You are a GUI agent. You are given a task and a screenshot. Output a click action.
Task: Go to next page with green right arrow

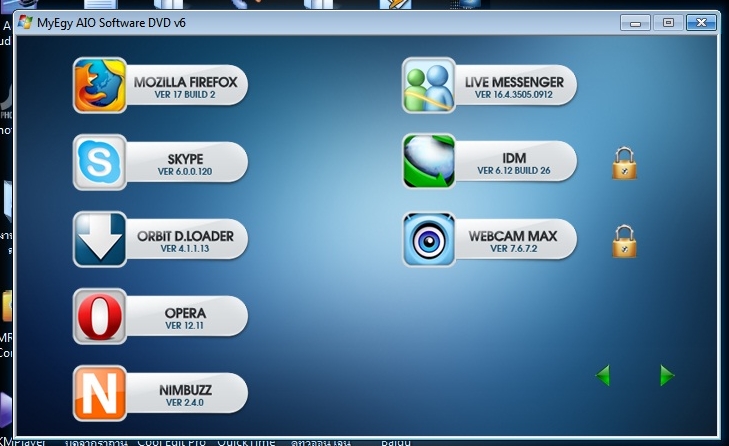(x=667, y=375)
